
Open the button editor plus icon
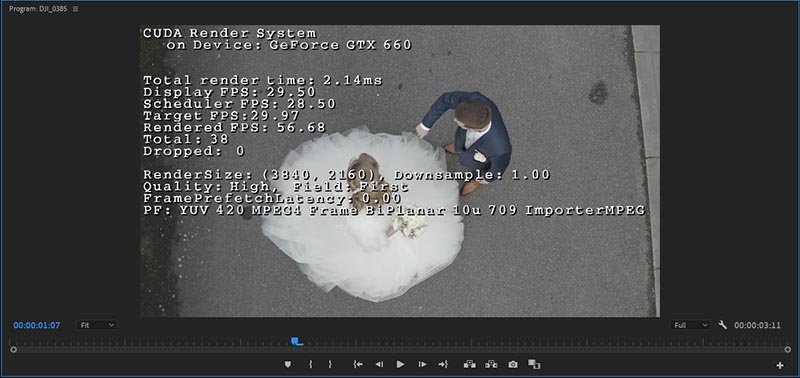[780, 365]
